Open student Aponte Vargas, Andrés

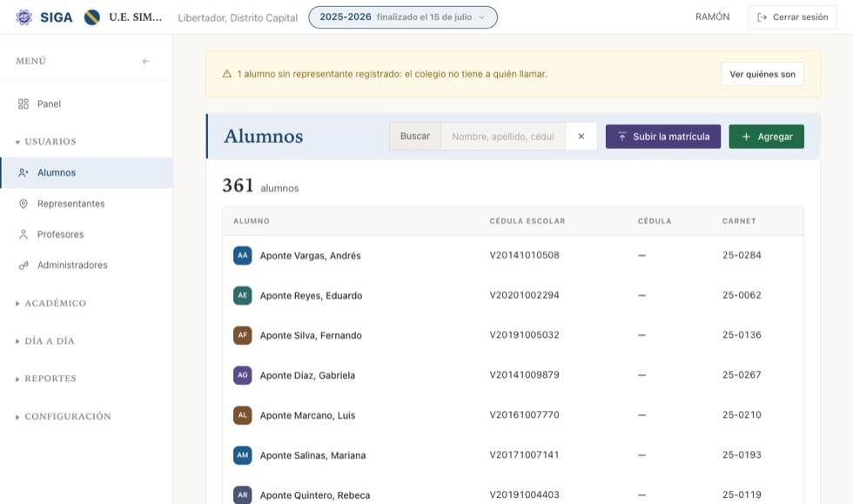coord(310,256)
